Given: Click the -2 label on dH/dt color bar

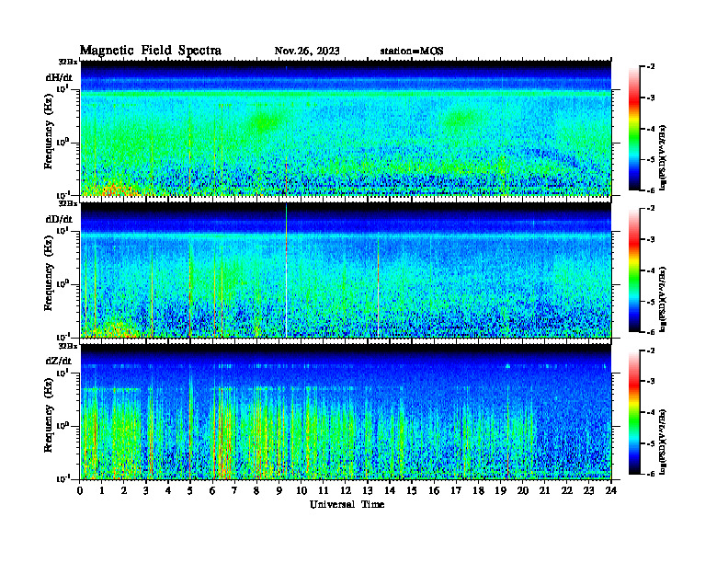Looking at the screenshot, I should [x=652, y=67].
